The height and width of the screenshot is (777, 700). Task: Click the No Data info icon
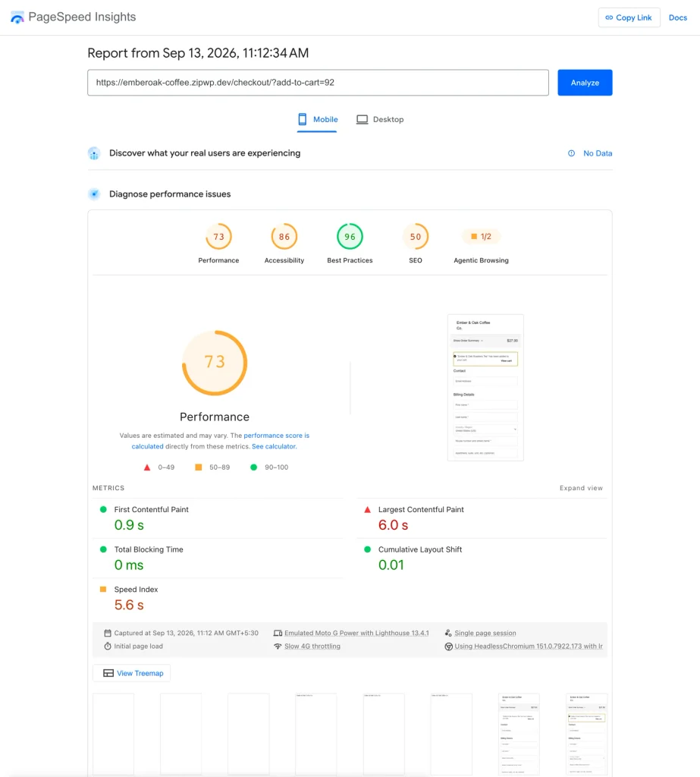[571, 153]
